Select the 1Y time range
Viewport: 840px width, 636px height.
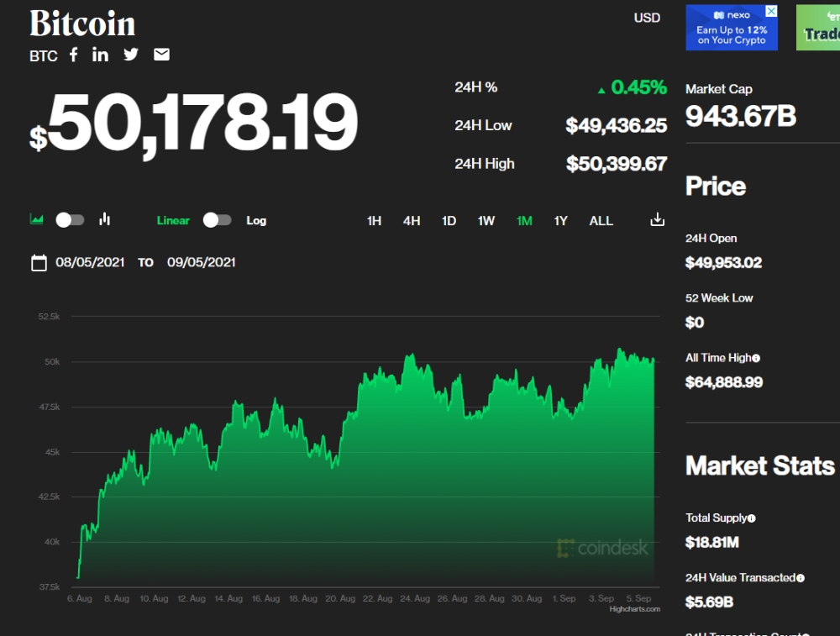[560, 221]
